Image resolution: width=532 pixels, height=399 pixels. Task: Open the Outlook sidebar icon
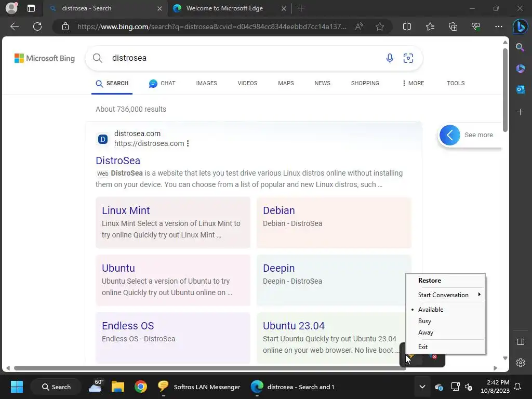point(520,89)
